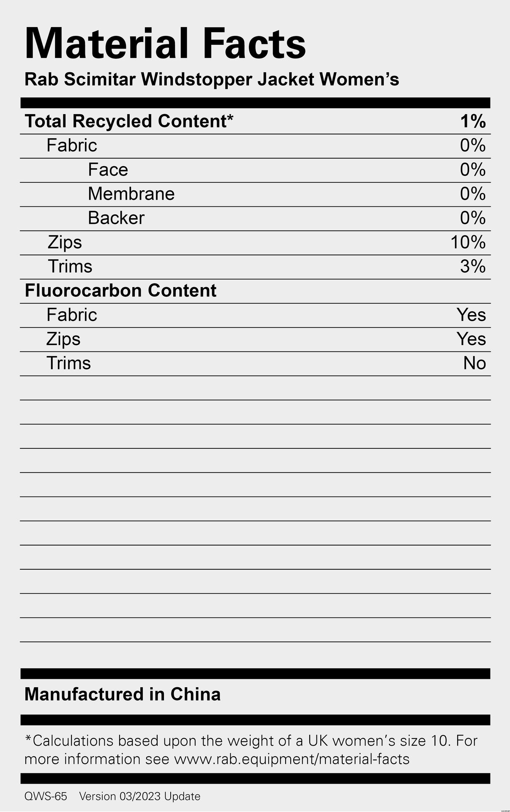Click the Version 03/2023 Update text

click(140, 796)
